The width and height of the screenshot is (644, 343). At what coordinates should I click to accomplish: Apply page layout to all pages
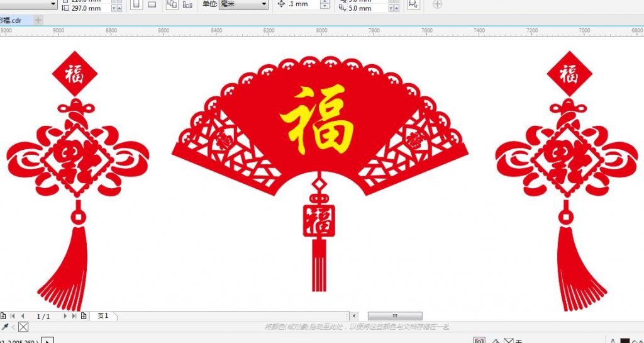tap(172, 4)
